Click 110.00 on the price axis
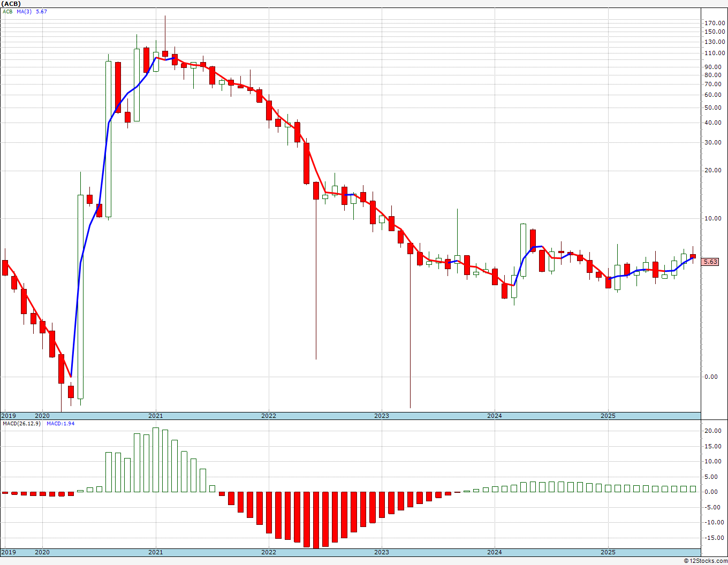This screenshot has height=565, width=728. click(x=715, y=53)
